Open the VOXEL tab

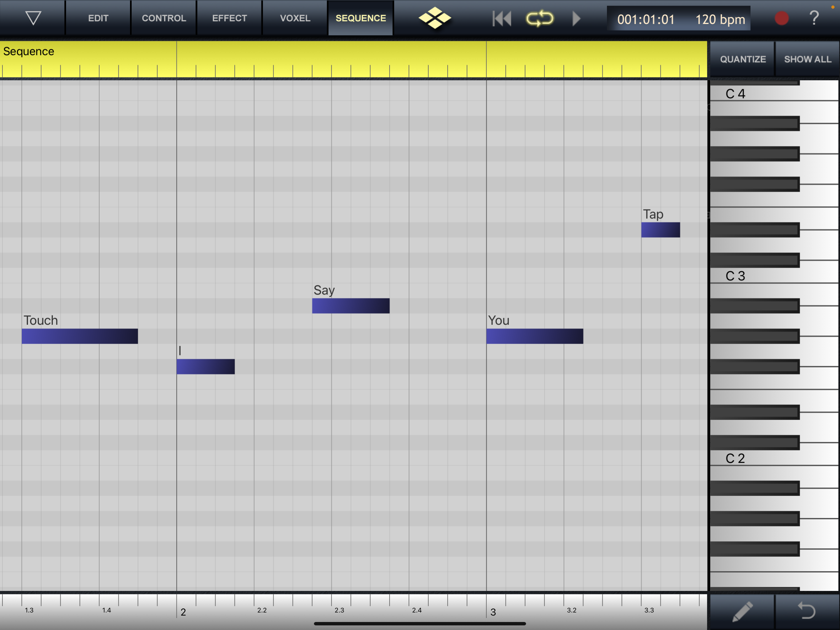295,18
